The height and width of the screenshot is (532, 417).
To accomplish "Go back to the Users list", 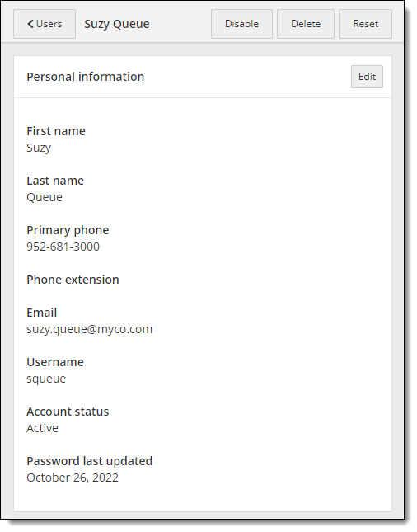I will pyautogui.click(x=45, y=24).
